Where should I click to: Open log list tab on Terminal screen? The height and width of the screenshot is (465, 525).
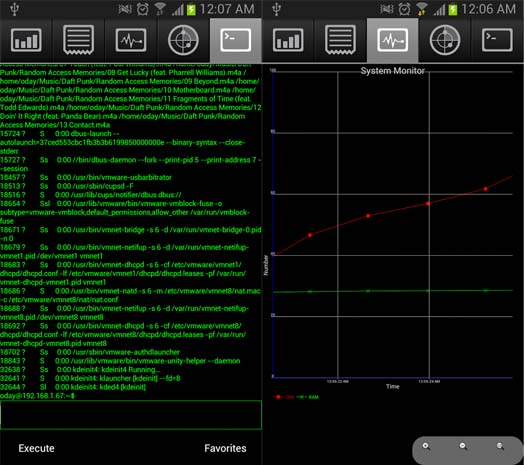[78, 40]
